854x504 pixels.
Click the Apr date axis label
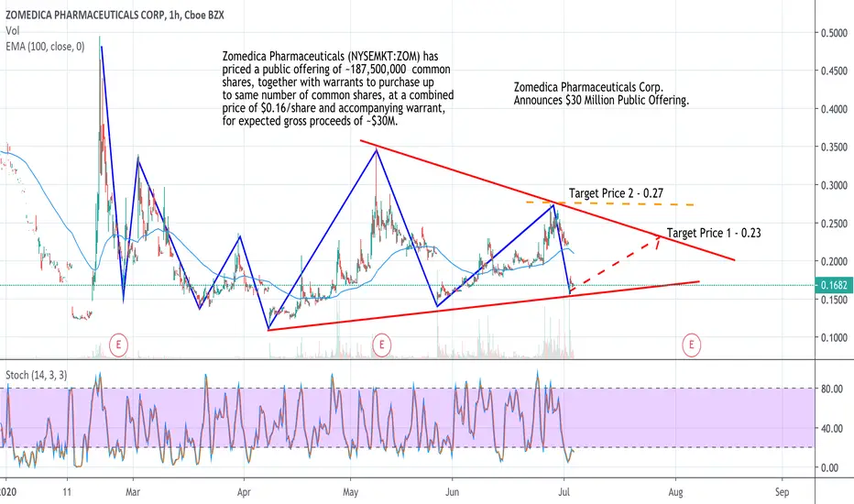[x=244, y=492]
